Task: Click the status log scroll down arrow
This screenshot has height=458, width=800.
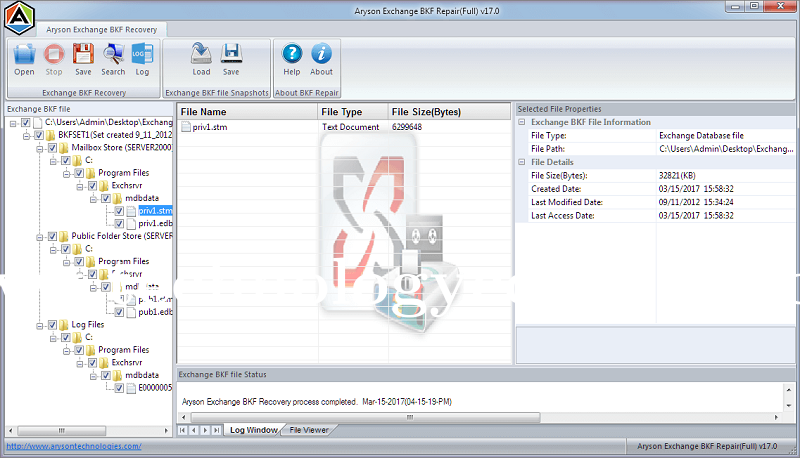Action: tap(789, 406)
